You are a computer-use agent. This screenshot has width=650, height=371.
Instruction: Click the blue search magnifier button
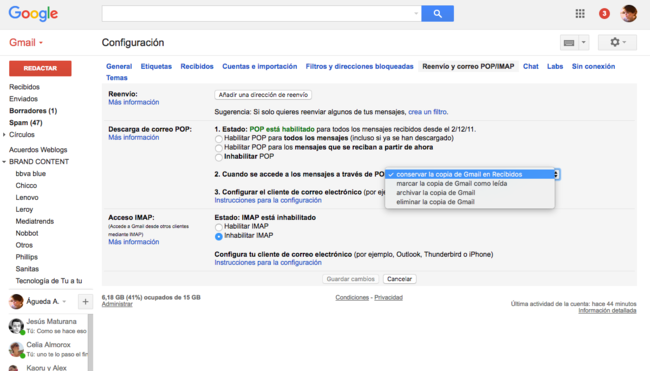pyautogui.click(x=437, y=14)
